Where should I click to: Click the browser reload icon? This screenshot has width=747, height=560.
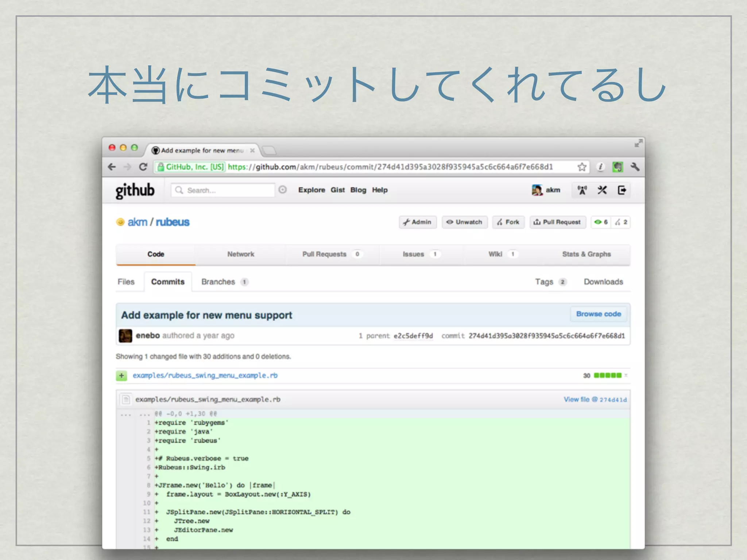point(143,167)
